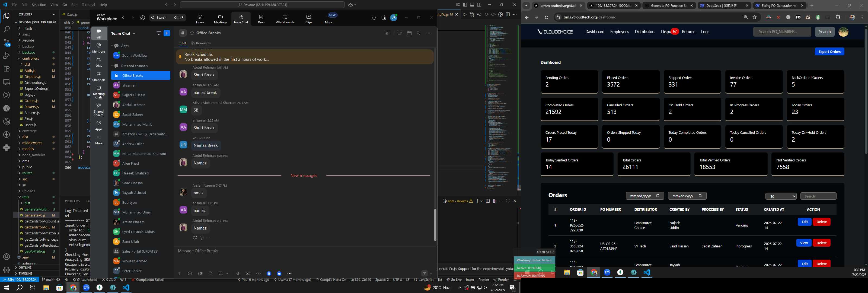This screenshot has width=868, height=293.
Task: Open the chat list filter icon
Action: point(158,33)
